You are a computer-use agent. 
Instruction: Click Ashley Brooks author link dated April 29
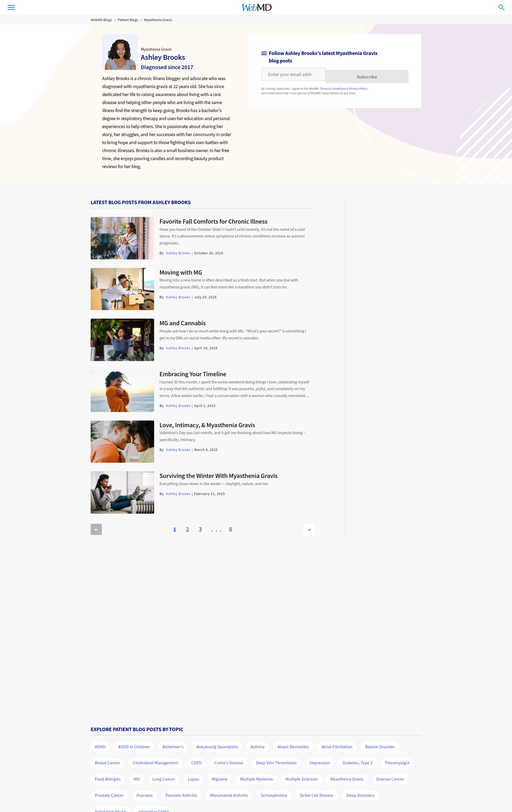point(178,348)
